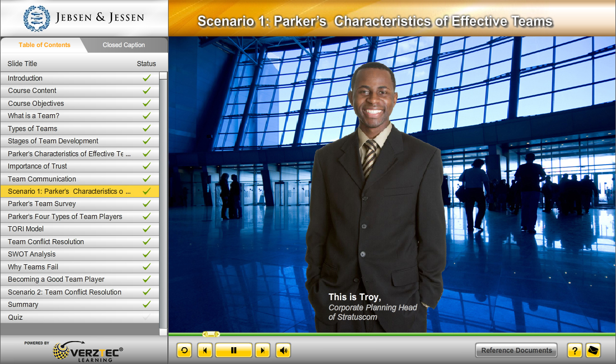Skip to the next slide
Image resolution: width=616 pixels, height=364 pixels.
262,351
